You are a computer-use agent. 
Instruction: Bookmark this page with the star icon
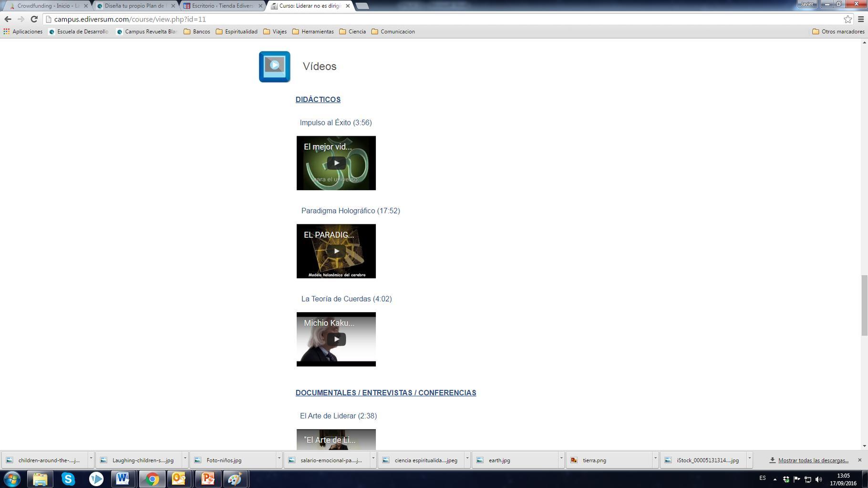(x=847, y=19)
